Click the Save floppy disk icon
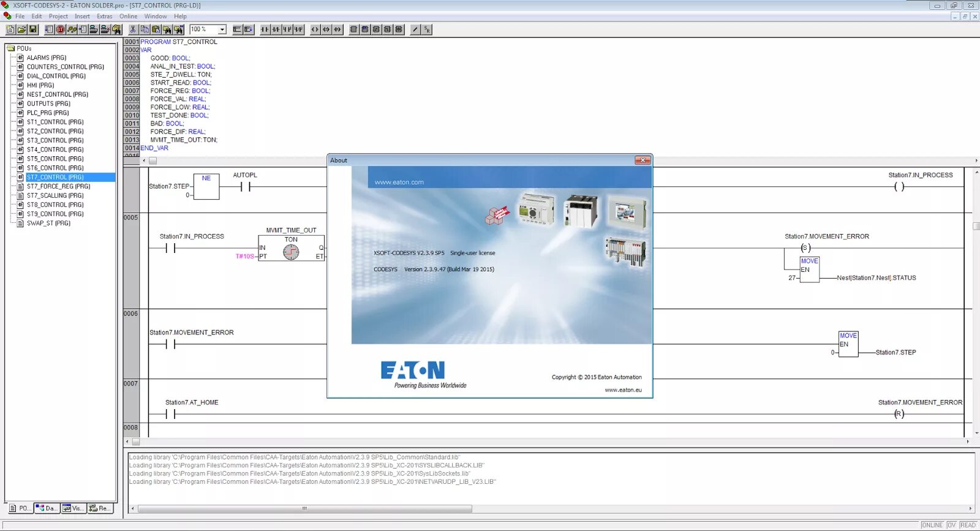This screenshot has width=980, height=531. tap(33, 29)
